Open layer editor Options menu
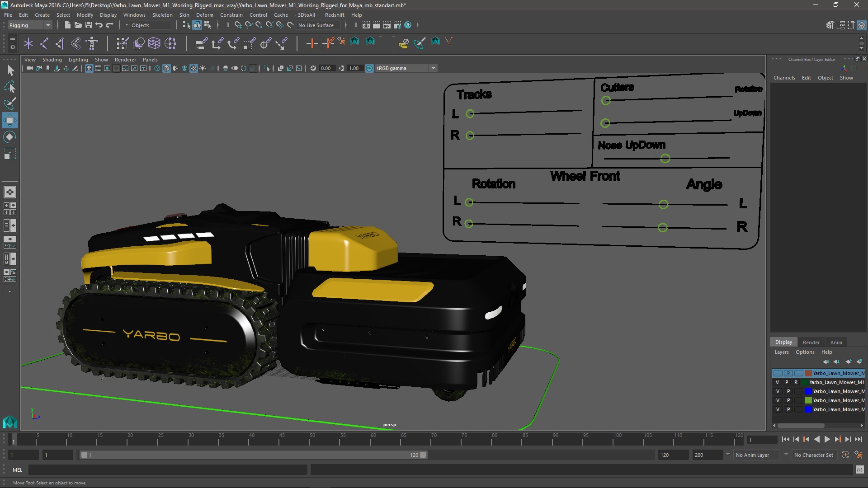 (x=805, y=352)
